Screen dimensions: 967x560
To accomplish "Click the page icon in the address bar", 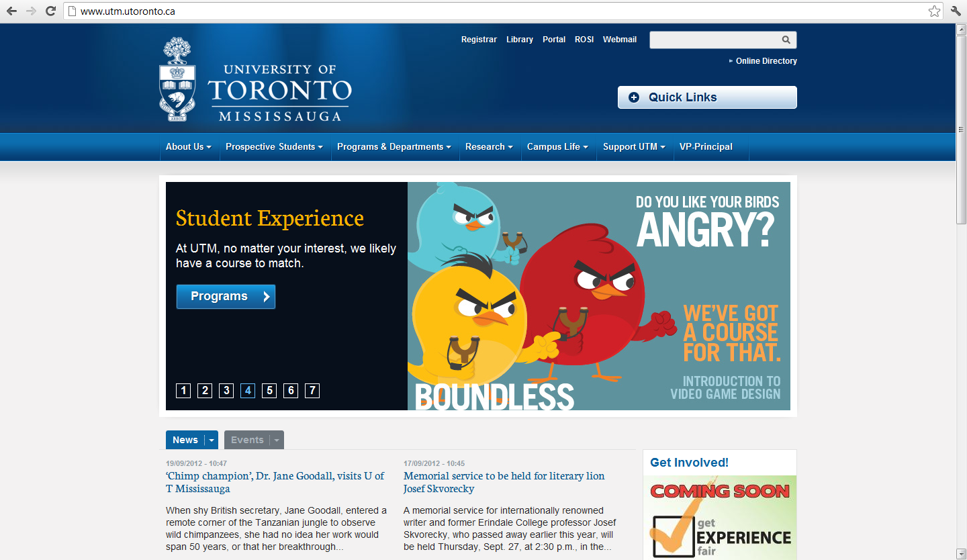I will point(72,11).
